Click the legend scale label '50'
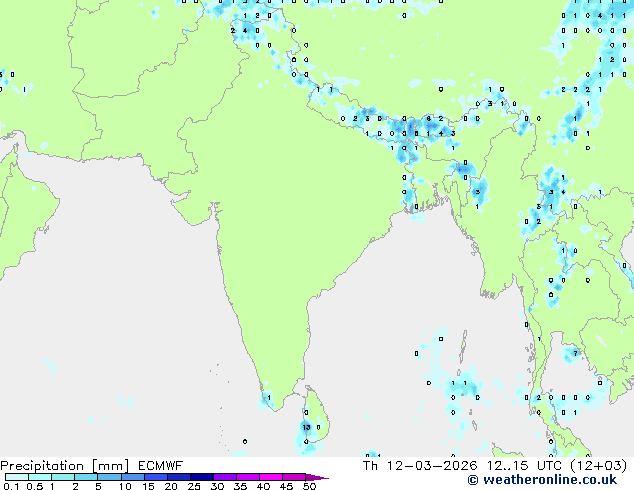 (x=309, y=486)
